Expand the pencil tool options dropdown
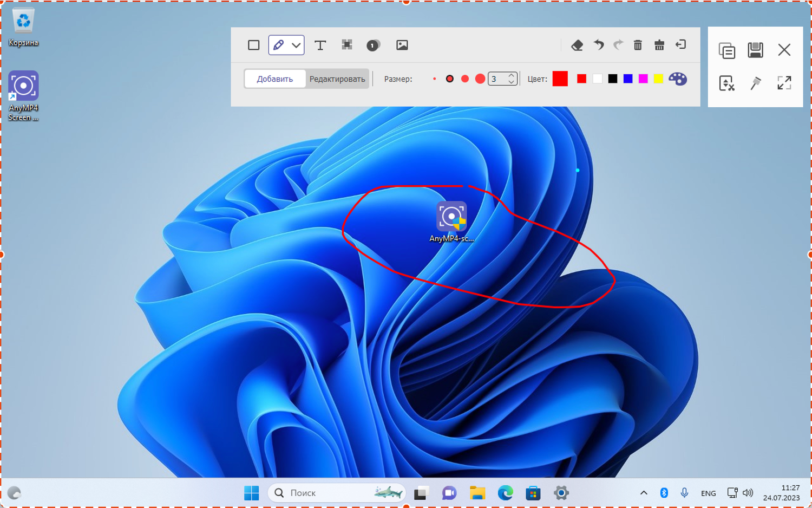 [x=296, y=45]
